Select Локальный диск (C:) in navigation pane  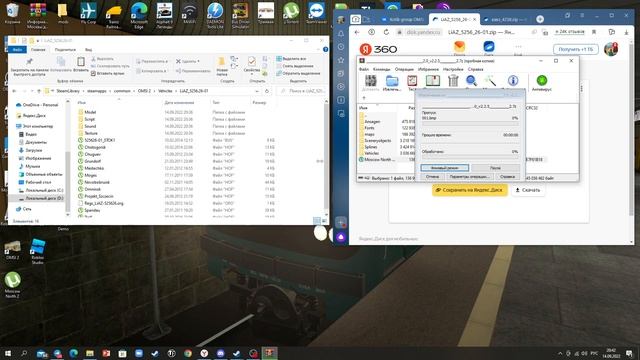click(x=44, y=190)
